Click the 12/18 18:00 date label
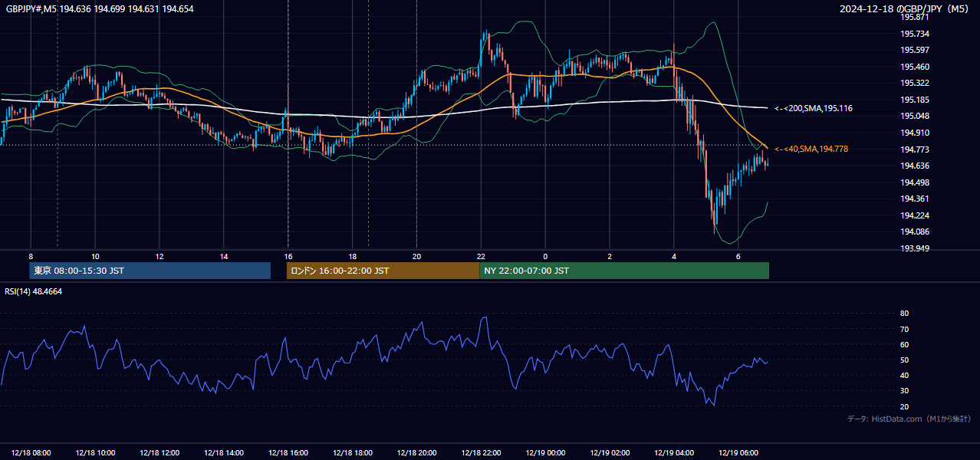 tap(353, 453)
